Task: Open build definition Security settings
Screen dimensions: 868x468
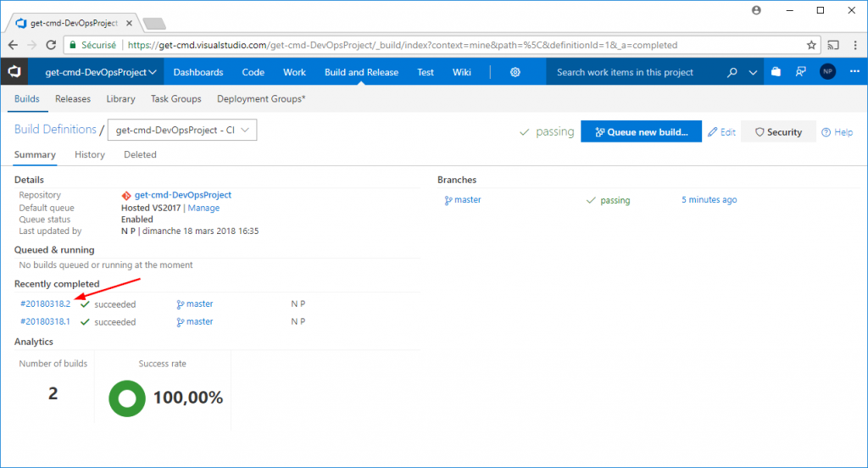Action: point(778,131)
